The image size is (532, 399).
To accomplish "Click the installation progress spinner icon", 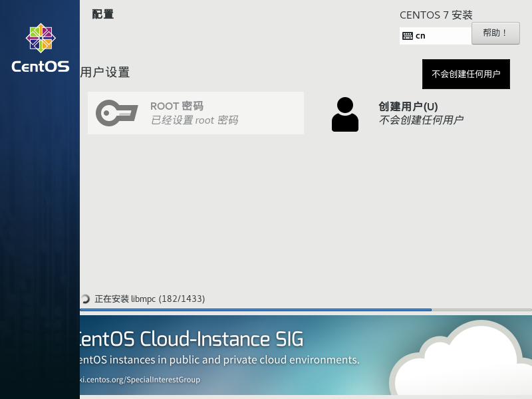I will click(86, 299).
